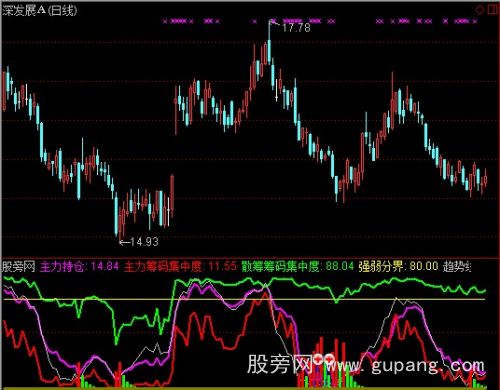The height and width of the screenshot is (390, 500).
Task: Click the lowest candlestick at 14.93
Action: (x=120, y=223)
